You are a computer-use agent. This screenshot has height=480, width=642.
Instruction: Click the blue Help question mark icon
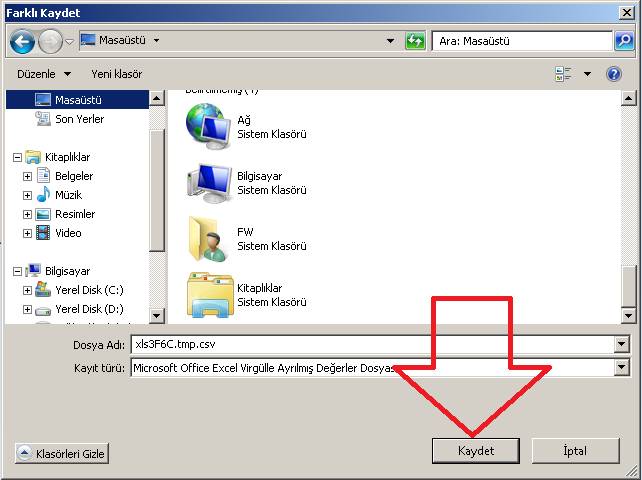tap(614, 74)
